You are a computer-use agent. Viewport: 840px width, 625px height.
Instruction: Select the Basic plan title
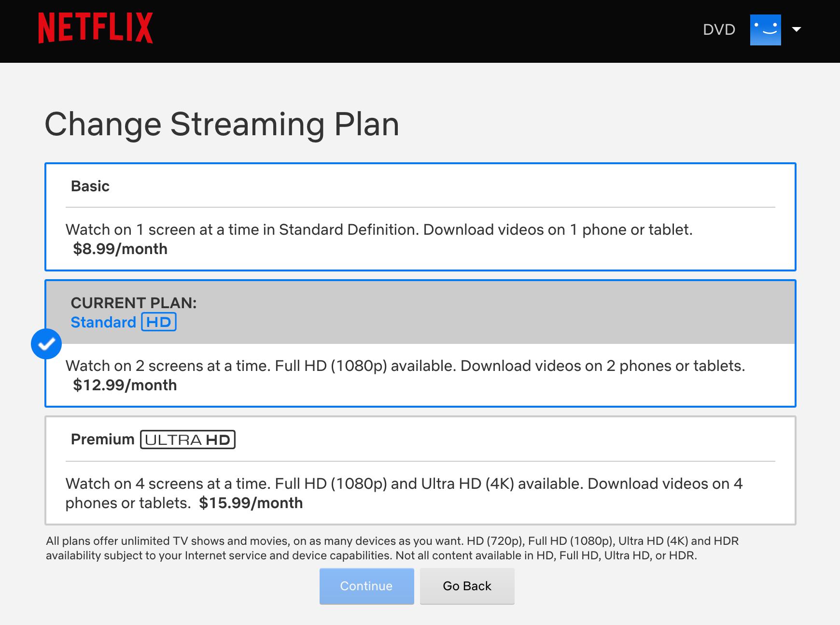point(90,186)
